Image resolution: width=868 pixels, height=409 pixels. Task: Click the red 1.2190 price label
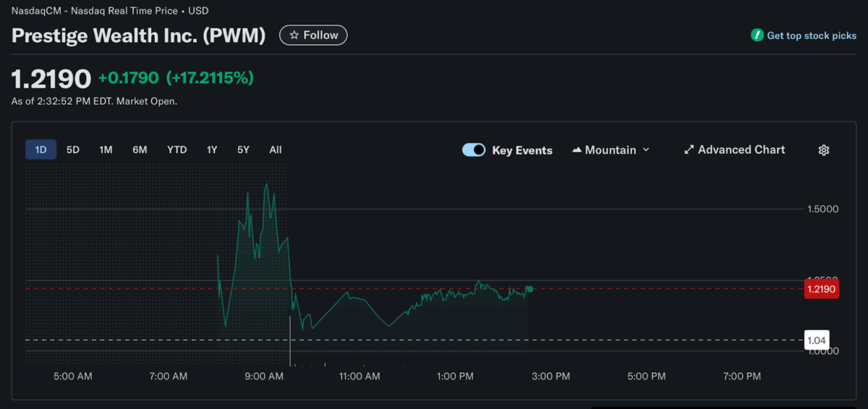[821, 289]
